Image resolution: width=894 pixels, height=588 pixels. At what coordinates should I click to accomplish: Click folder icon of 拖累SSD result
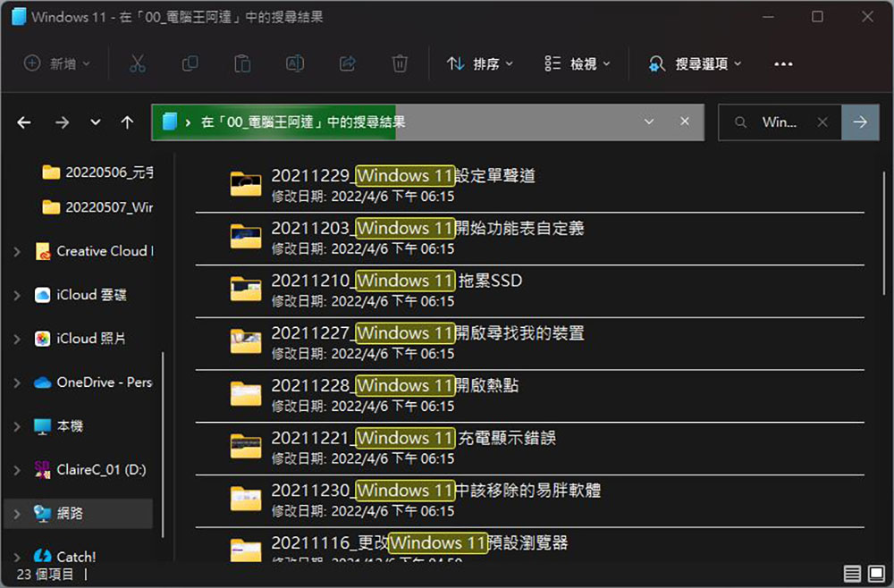coord(246,289)
